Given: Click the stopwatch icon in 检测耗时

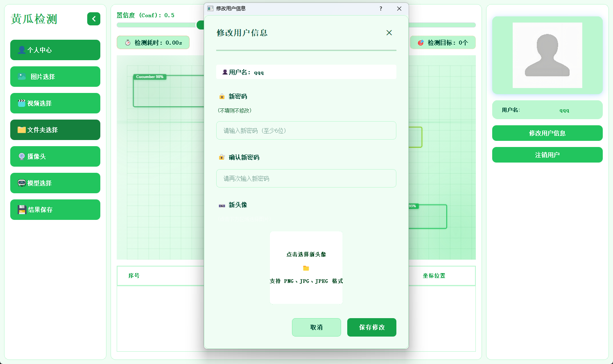Looking at the screenshot, I should [x=128, y=43].
